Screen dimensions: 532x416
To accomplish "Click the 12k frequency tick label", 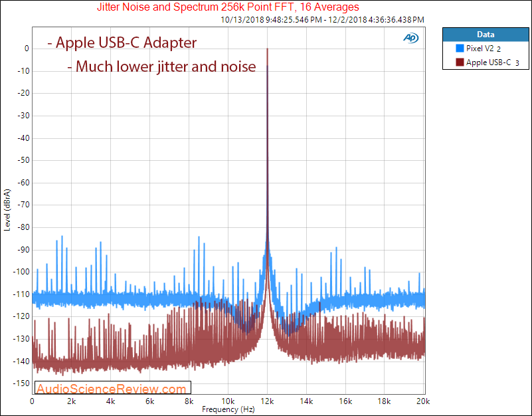I will 268,401.
